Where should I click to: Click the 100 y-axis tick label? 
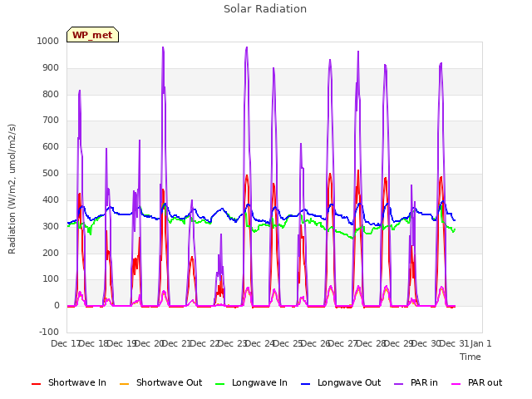[x=51, y=279]
